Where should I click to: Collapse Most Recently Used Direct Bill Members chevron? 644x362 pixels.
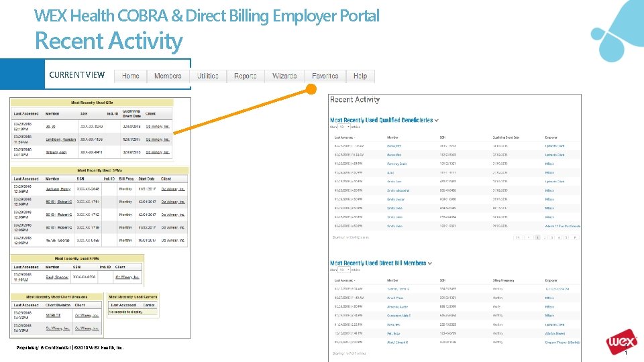coord(430,263)
